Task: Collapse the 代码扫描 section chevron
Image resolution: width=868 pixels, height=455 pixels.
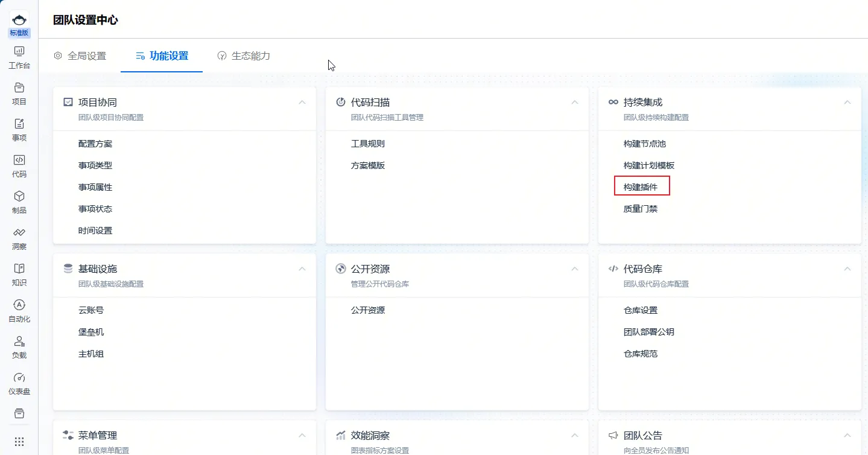Action: pos(575,103)
